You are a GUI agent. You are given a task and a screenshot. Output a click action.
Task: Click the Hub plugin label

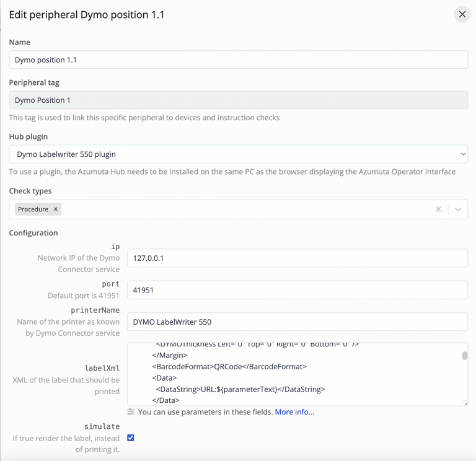coord(29,136)
